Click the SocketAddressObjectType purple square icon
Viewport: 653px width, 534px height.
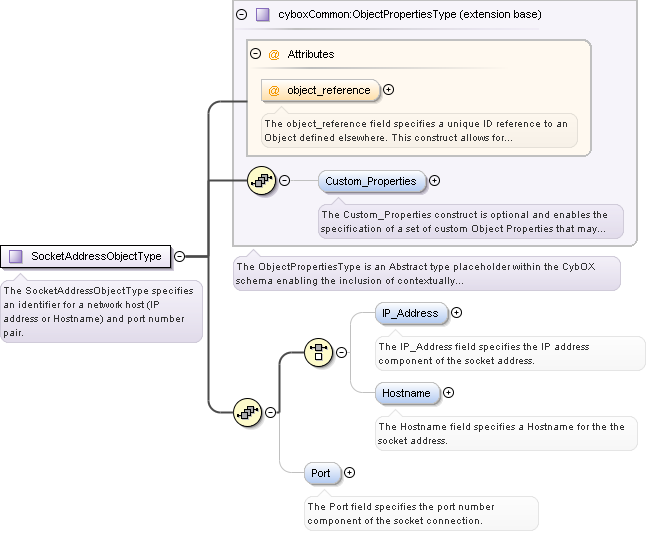[16, 256]
